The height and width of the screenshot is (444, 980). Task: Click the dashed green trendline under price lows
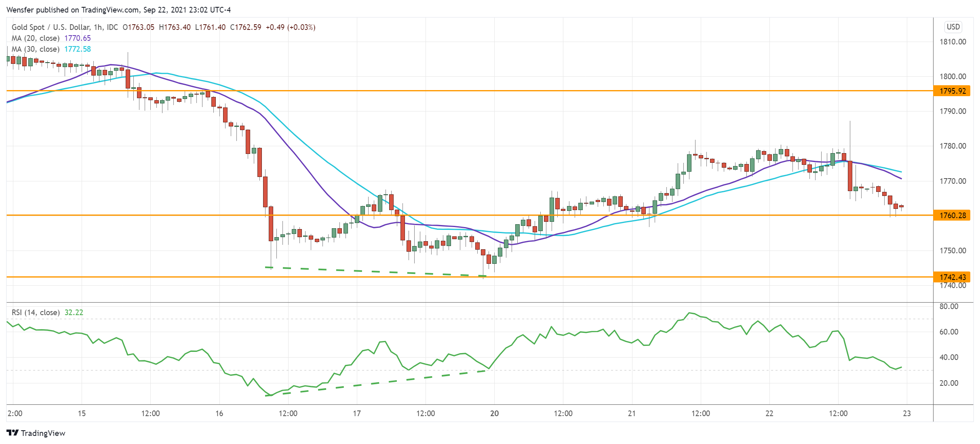click(x=376, y=271)
